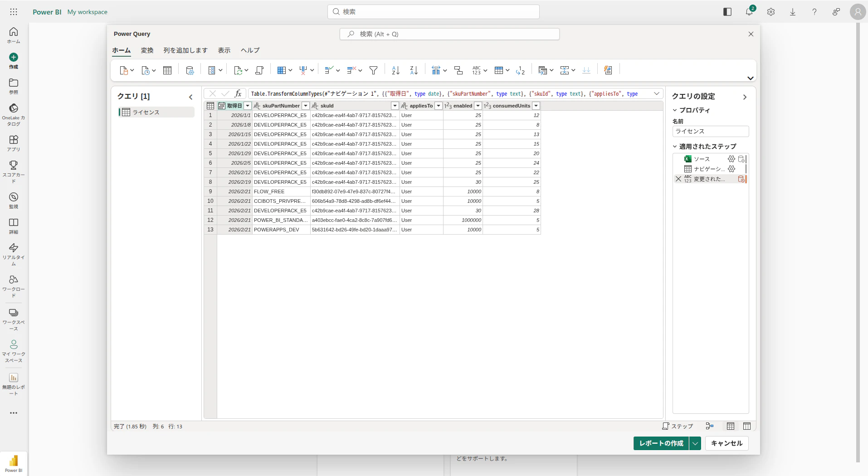Screen dimensions: 868x476
Task: Click the FLOW_FREE cell
Action: [x=281, y=191]
